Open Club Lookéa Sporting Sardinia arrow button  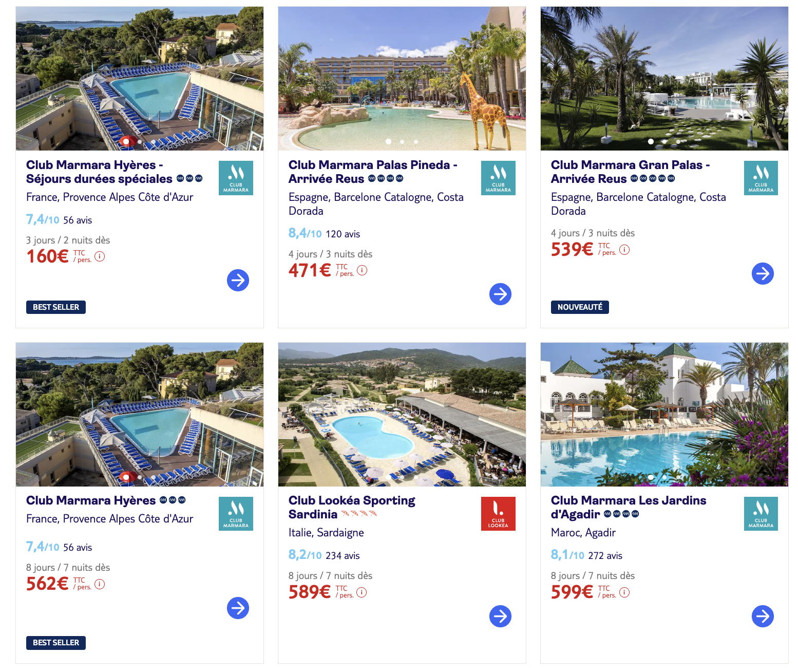point(500,616)
